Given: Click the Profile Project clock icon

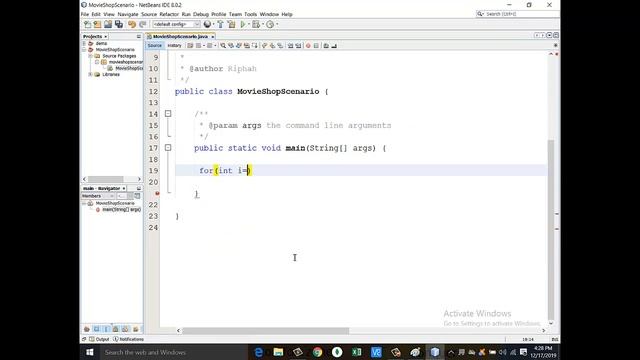Looking at the screenshot, I should pos(270,24).
